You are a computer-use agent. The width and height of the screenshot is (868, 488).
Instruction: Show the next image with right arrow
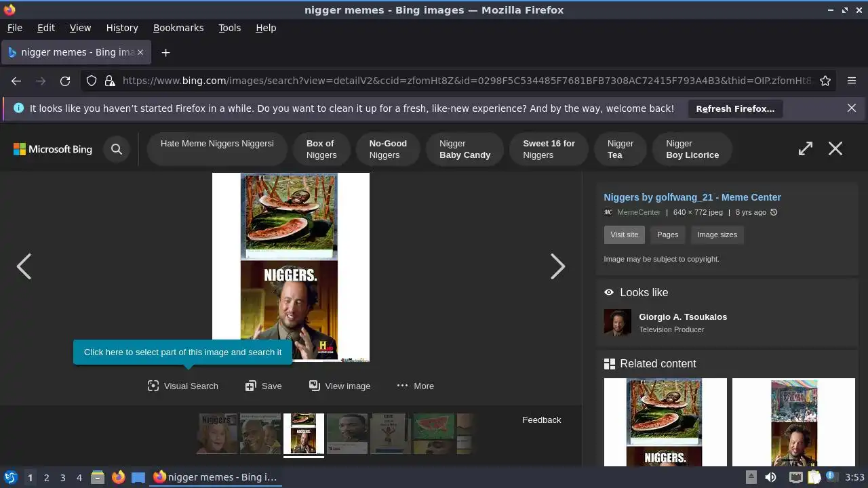point(557,266)
